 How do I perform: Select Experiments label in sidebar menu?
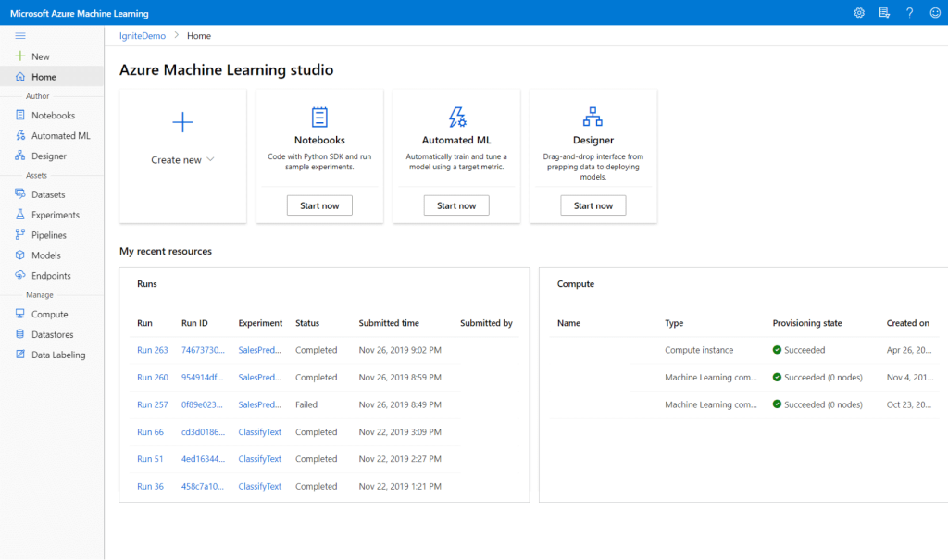[x=55, y=215]
